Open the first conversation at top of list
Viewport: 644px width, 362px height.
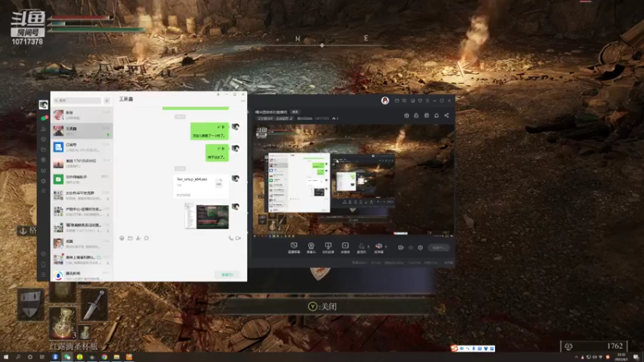pos(82,114)
